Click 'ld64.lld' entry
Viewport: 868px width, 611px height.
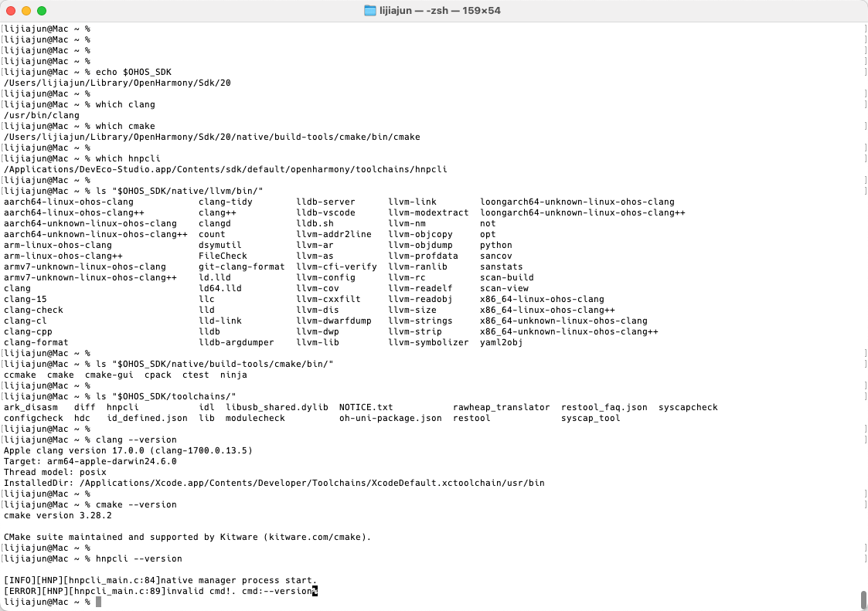click(220, 288)
